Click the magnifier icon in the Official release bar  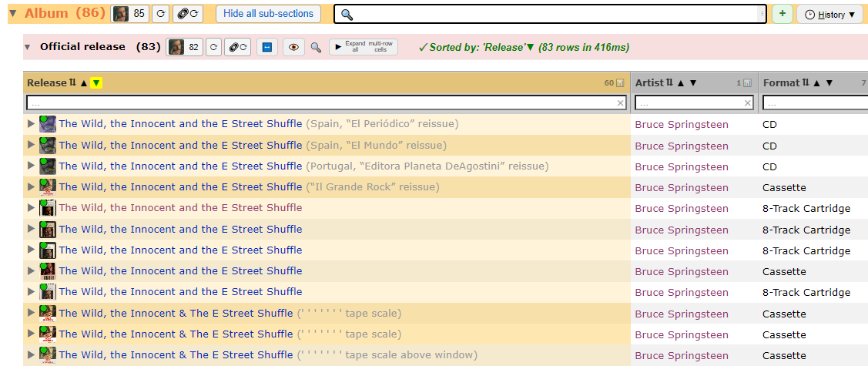point(316,48)
